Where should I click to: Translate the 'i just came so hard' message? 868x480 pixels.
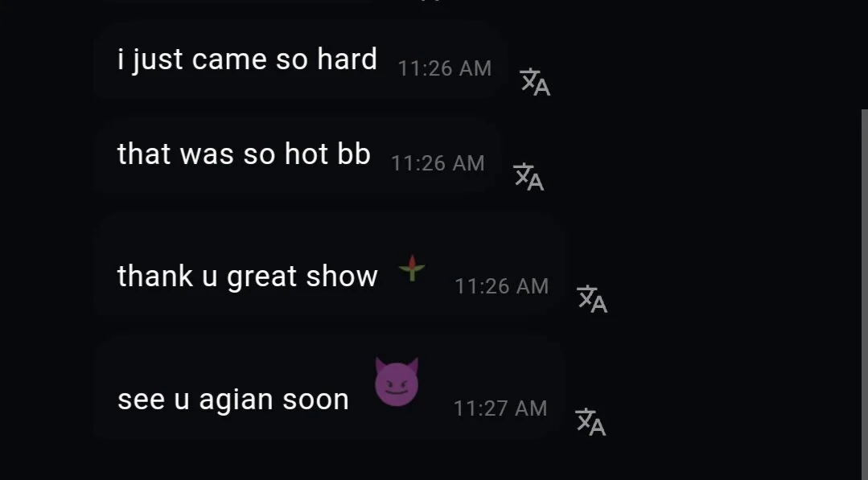(x=535, y=82)
